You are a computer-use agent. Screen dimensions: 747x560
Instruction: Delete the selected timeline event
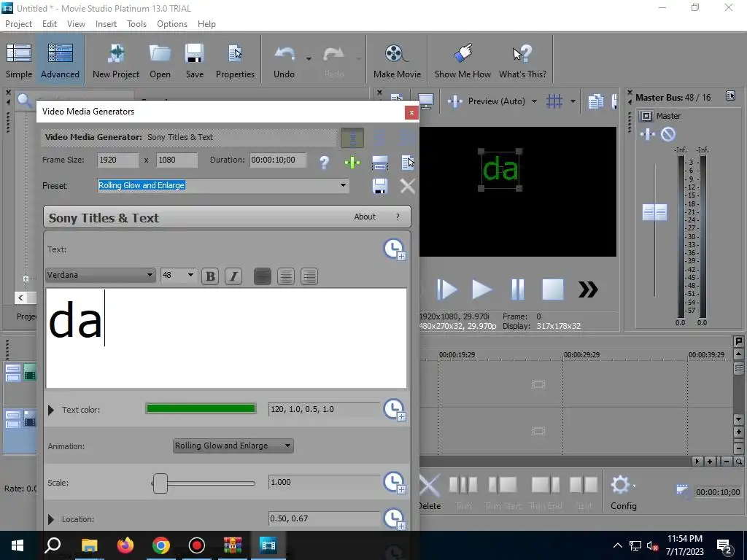point(429,492)
